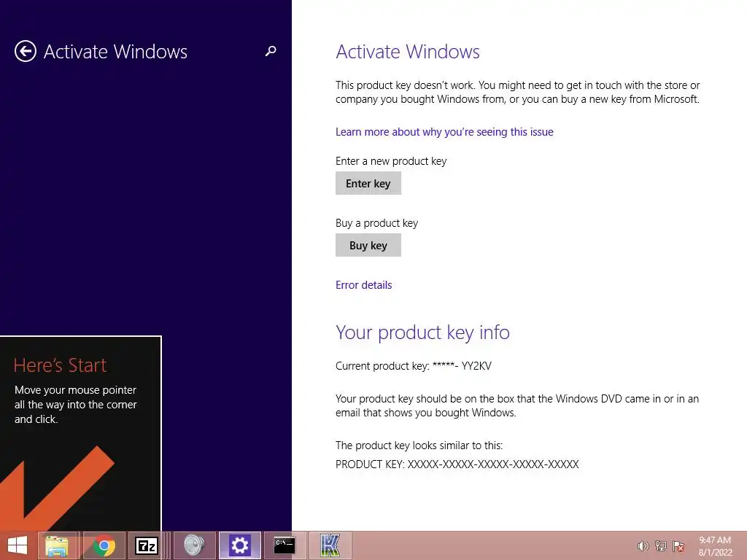The width and height of the screenshot is (747, 560).
Task: Click the product key on the box paragraph
Action: tap(517, 405)
